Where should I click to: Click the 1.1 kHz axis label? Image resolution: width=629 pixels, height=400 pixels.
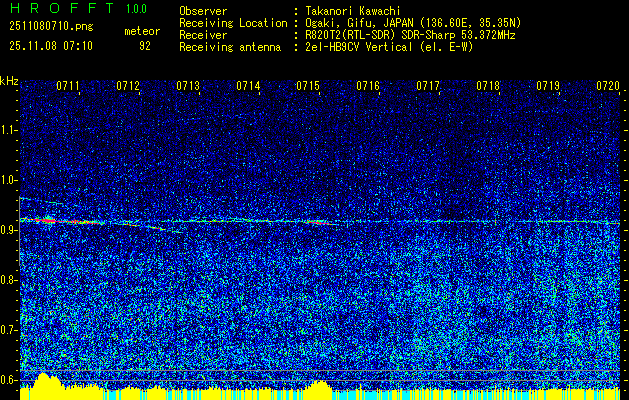point(9,130)
